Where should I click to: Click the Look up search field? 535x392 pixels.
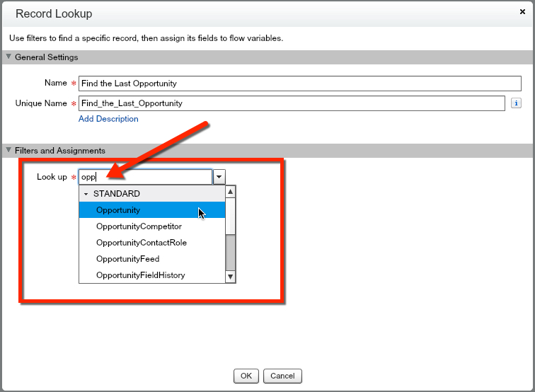145,177
